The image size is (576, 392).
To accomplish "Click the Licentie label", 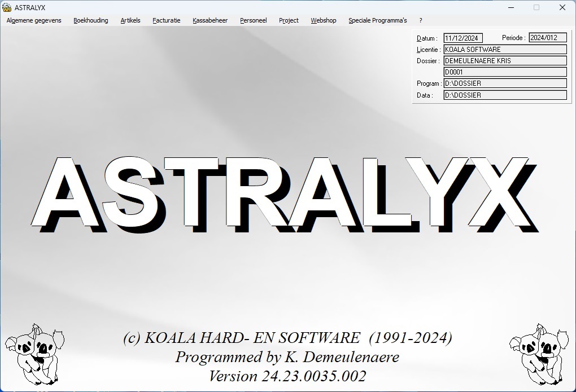I will tap(429, 50).
